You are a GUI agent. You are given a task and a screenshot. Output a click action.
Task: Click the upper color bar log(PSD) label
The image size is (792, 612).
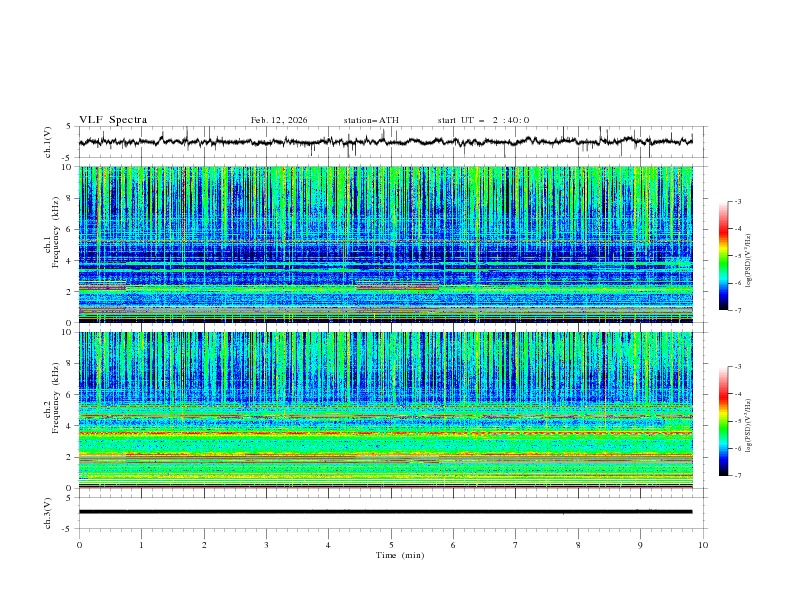[748, 255]
